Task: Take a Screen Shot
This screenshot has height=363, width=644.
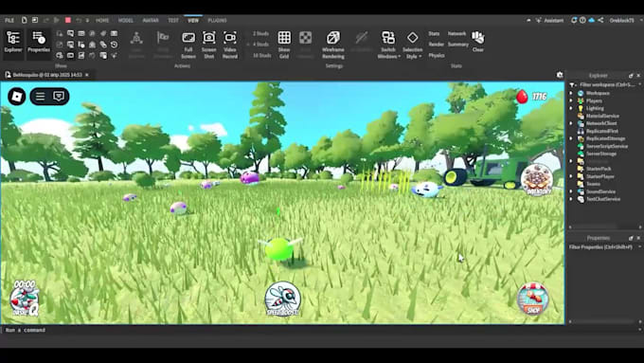Action: (209, 45)
